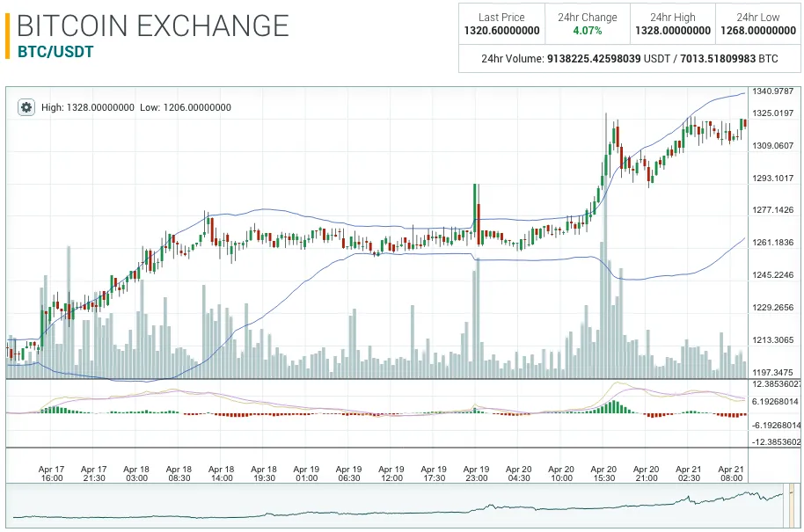
Task: Click price axis label 1293.1017
Action: point(772,179)
